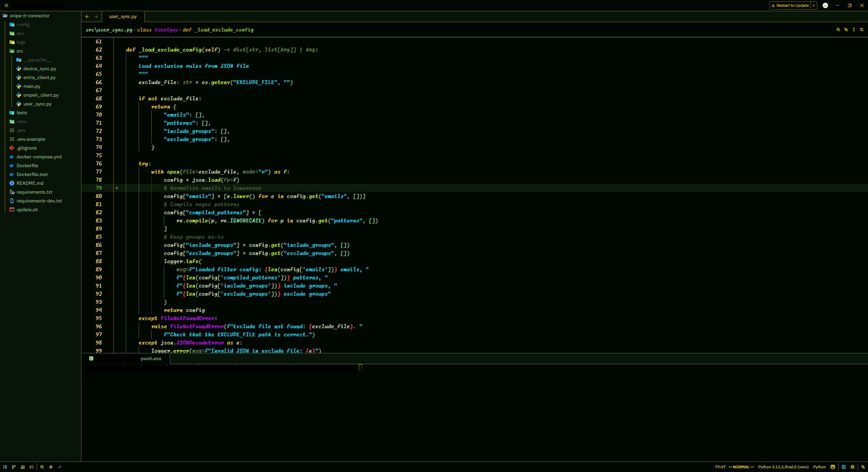Open the collaboration panel people icon
Viewport: 868px width, 472px height.
tap(23, 467)
